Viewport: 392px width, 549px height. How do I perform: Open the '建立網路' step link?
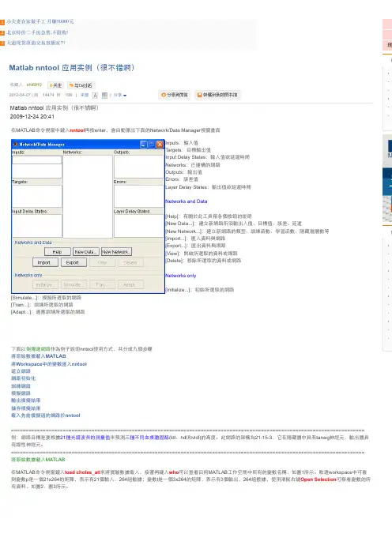21,371
